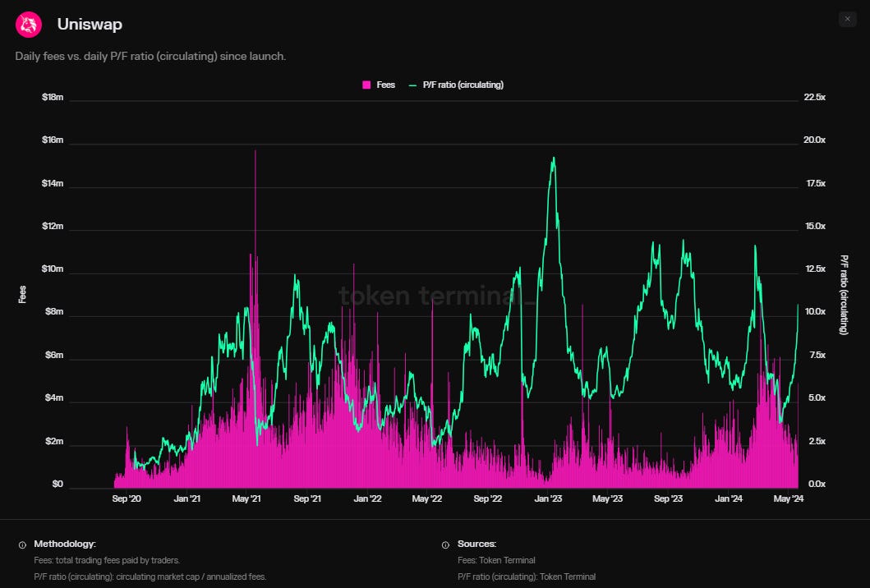This screenshot has height=588, width=870.
Task: Click the Jan '24 x-axis label
Action: pos(729,498)
